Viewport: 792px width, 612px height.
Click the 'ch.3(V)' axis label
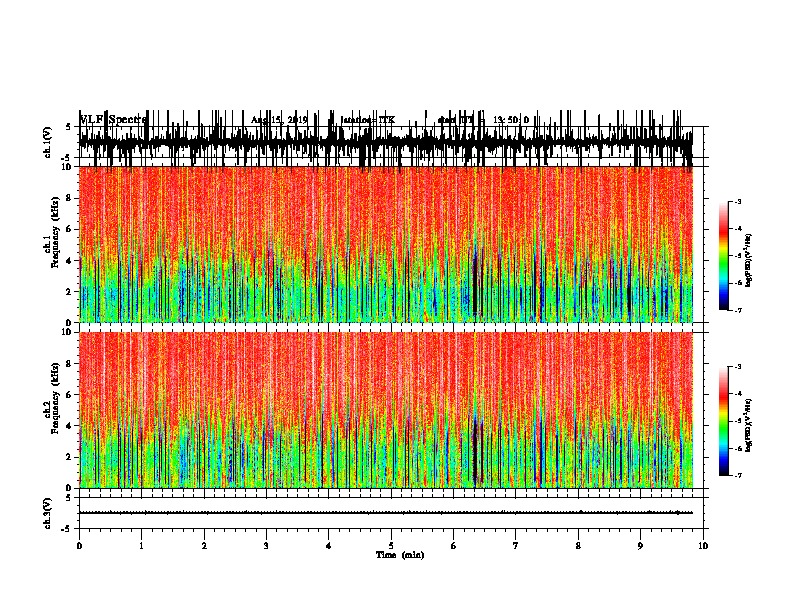48,513
